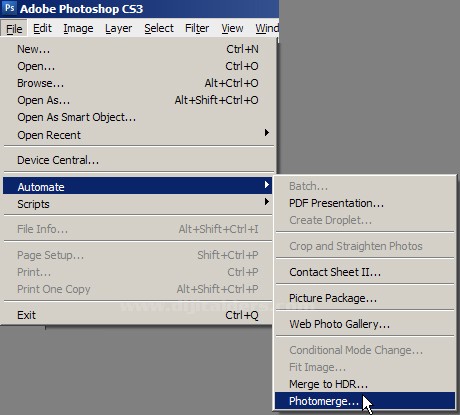
Task: Choose Device Central… menu entry
Action: (x=138, y=160)
